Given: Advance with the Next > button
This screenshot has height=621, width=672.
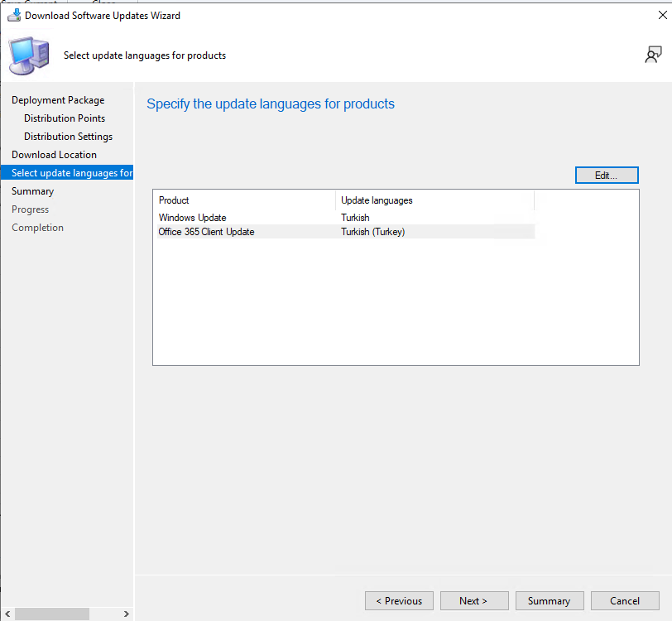Looking at the screenshot, I should click(474, 600).
